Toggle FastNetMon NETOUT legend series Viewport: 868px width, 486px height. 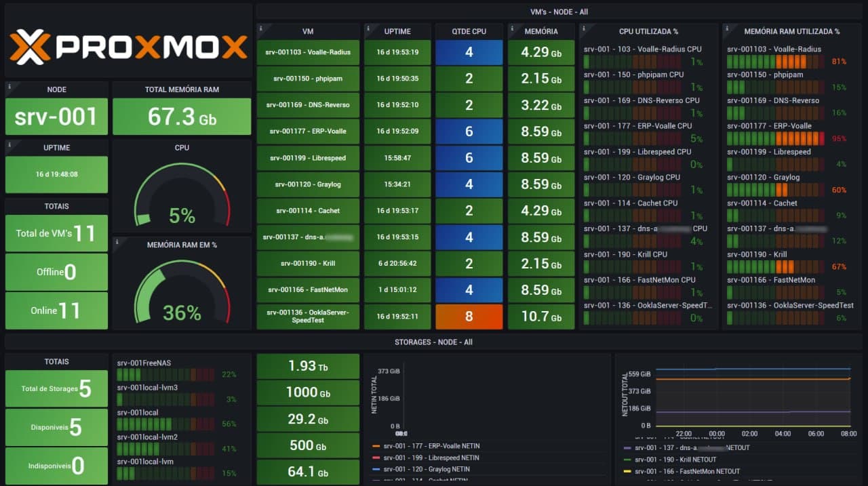pos(682,471)
